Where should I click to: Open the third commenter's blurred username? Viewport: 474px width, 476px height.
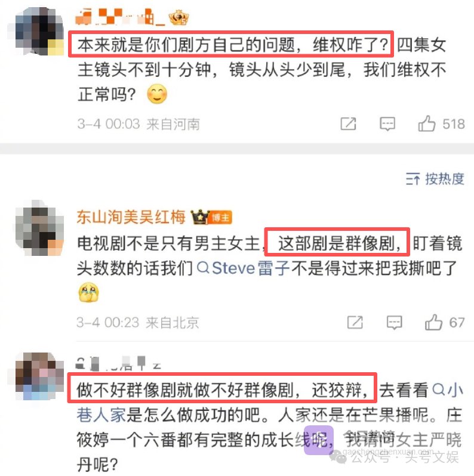click(118, 363)
